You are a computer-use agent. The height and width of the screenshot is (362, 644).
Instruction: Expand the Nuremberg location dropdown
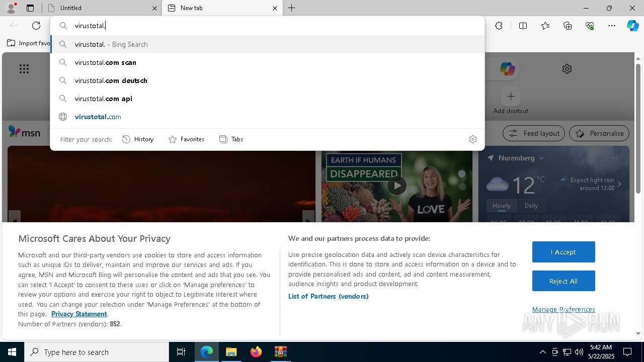point(541,158)
